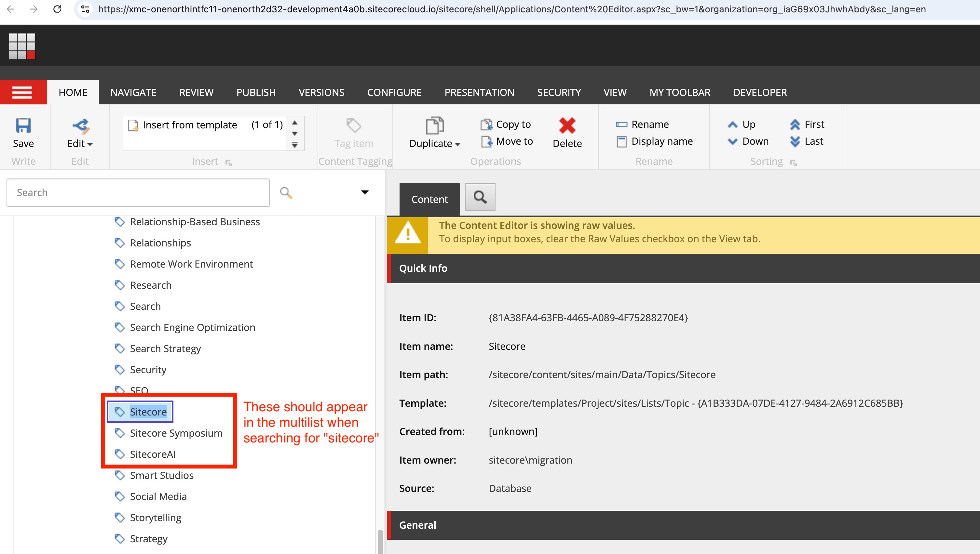Click the red Delete X icon
980x554 pixels.
coord(567,125)
